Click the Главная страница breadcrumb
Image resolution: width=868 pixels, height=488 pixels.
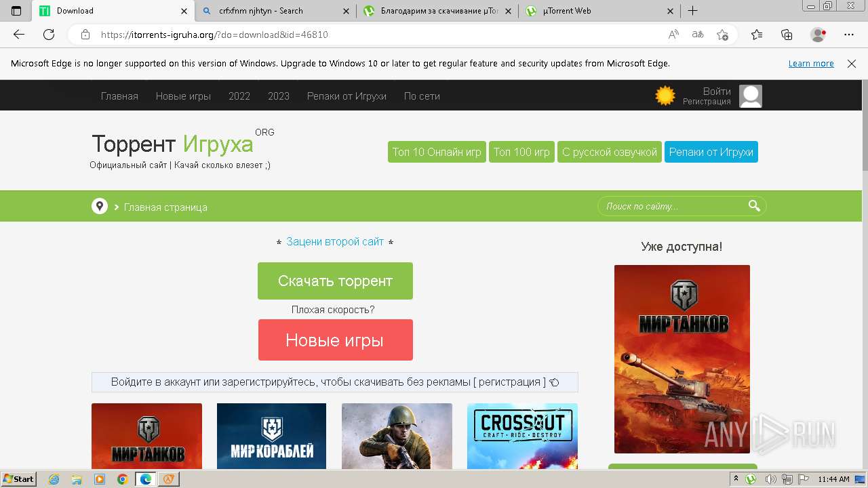pos(165,207)
